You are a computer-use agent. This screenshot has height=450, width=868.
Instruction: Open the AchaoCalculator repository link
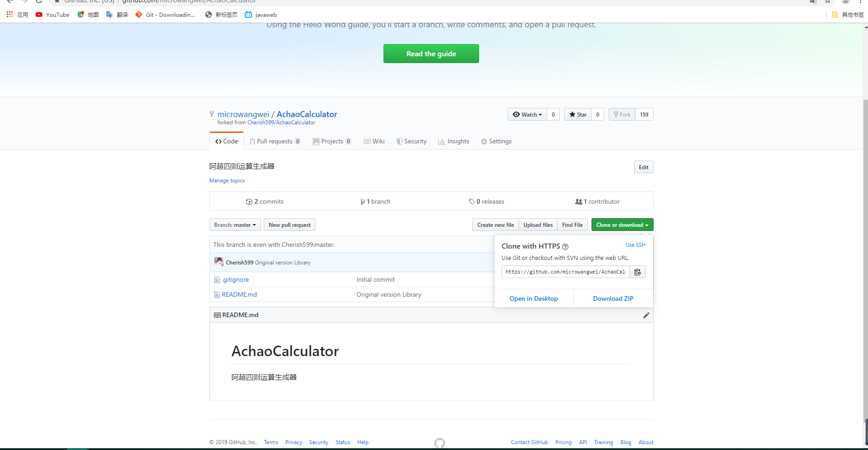pos(307,114)
